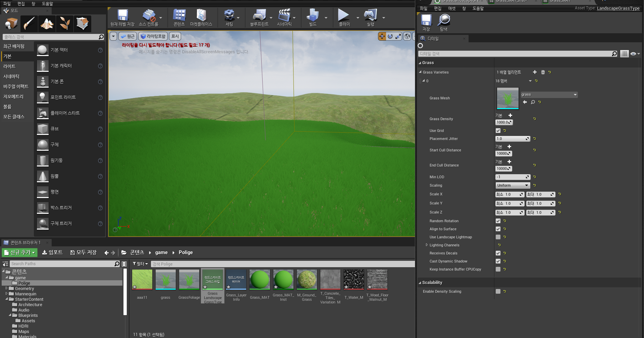Open the Filters dropdown in content browser

[140, 264]
